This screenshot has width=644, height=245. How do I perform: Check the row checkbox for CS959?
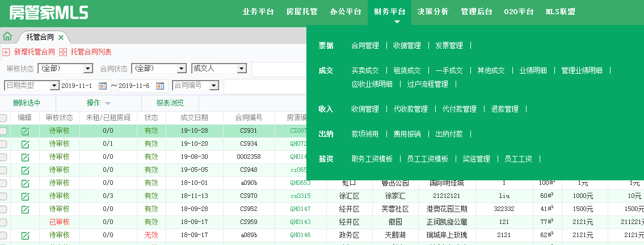(x=3, y=222)
